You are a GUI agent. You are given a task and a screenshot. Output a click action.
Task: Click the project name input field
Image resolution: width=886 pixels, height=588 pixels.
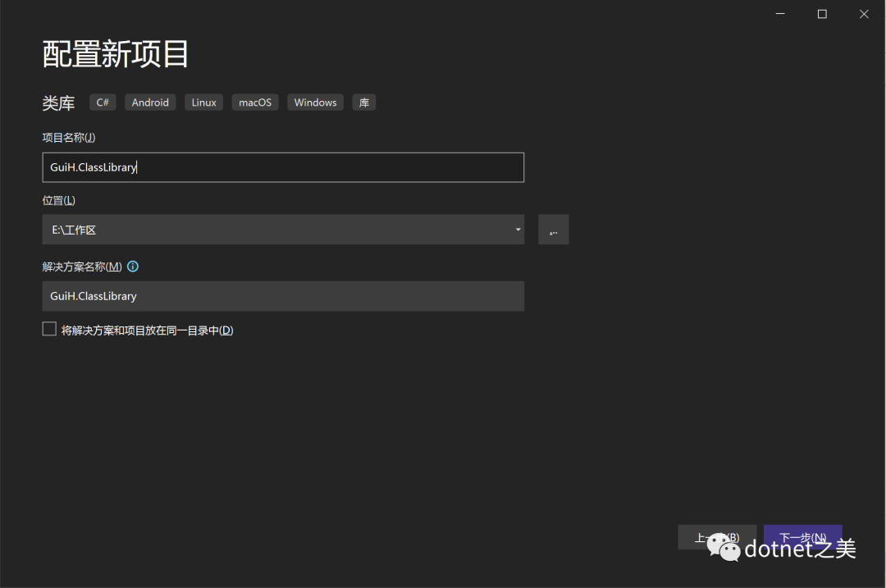[x=283, y=167]
